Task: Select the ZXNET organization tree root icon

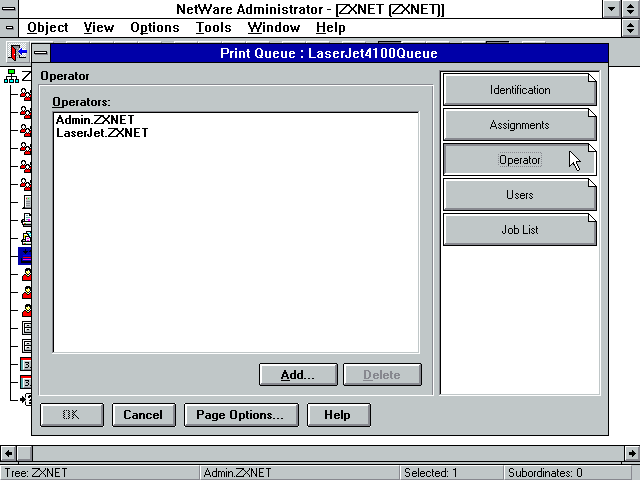Action: 11,76
